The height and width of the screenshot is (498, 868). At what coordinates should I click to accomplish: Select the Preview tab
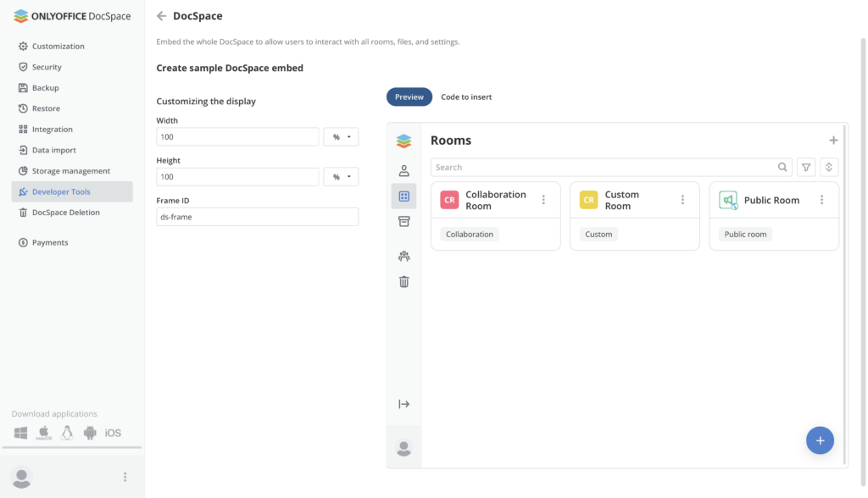click(x=409, y=97)
